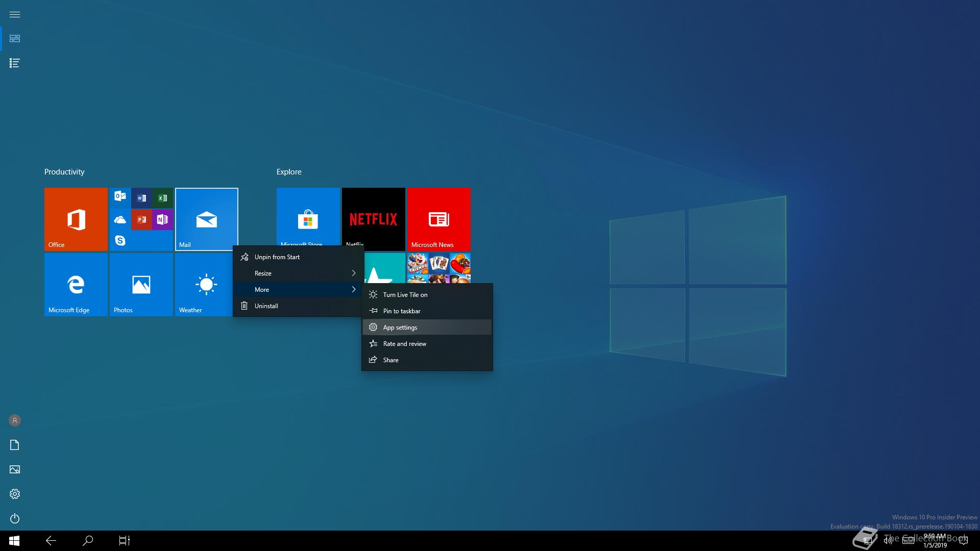Screen dimensions: 980x551
Task: Launch the Office tile
Action: point(76,219)
